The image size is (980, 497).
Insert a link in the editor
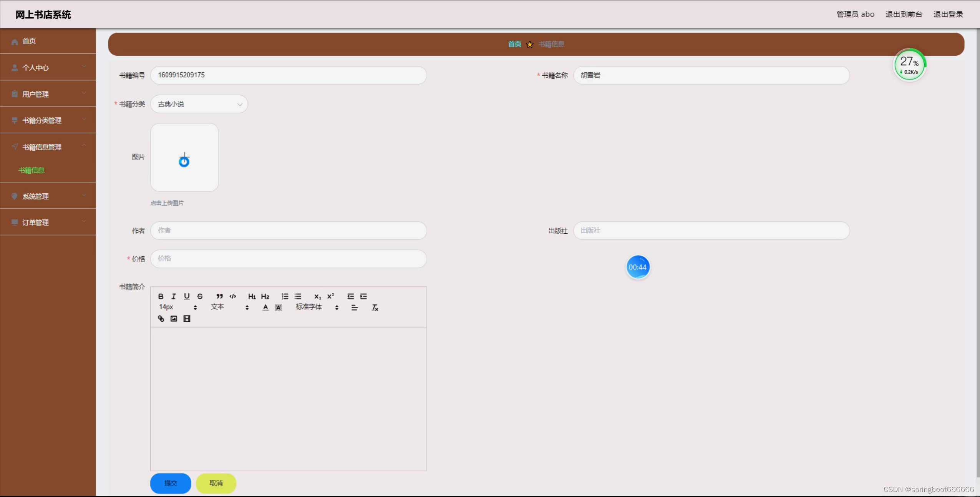click(161, 319)
